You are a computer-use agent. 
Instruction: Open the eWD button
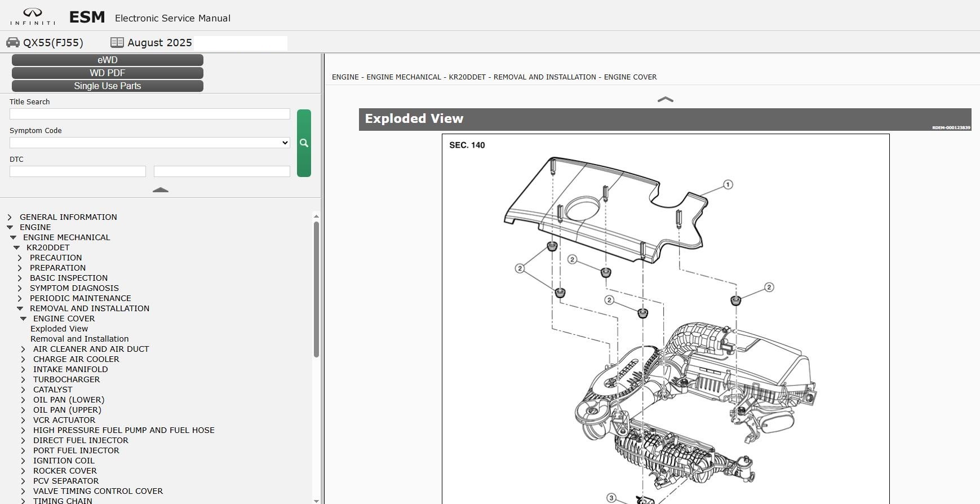107,60
